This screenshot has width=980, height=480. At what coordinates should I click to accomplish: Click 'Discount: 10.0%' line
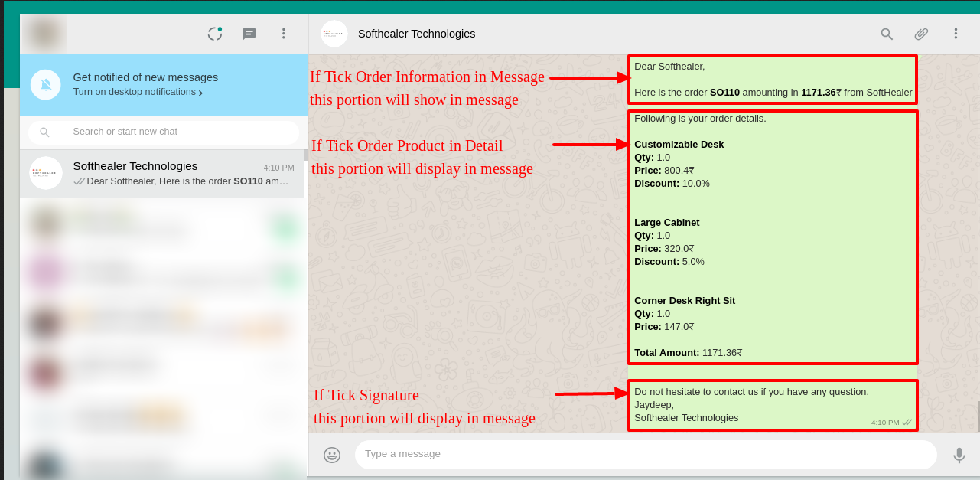click(x=672, y=184)
